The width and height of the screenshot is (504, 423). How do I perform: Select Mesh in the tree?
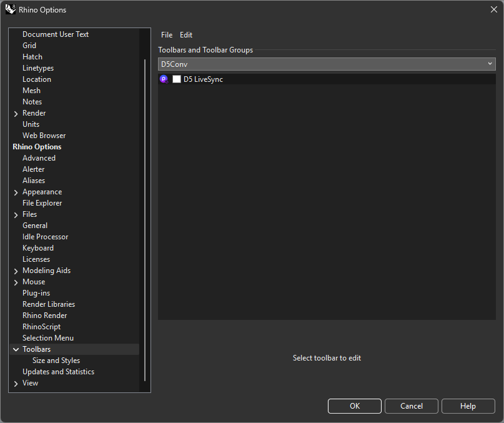coord(31,91)
